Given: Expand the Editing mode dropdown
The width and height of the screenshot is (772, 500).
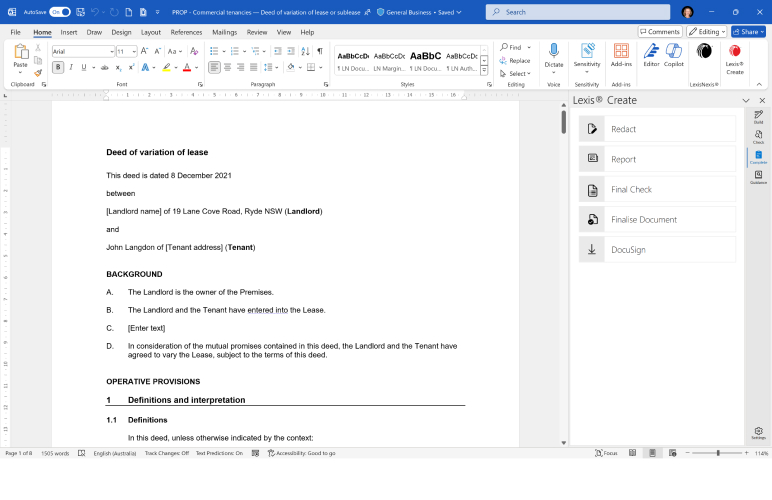Looking at the screenshot, I should coord(707,32).
